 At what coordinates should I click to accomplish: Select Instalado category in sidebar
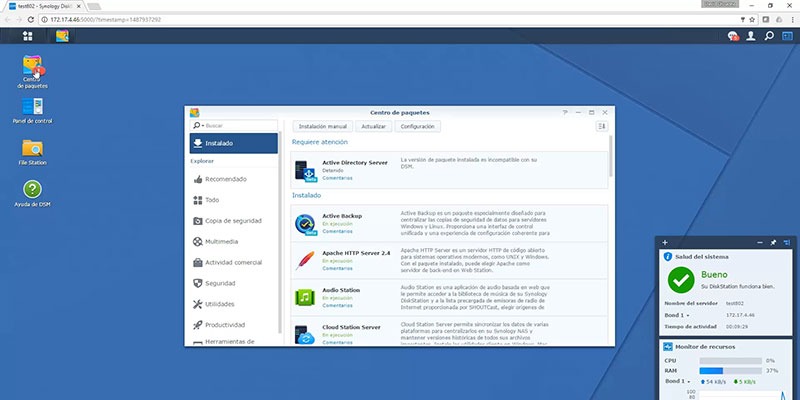pos(234,143)
